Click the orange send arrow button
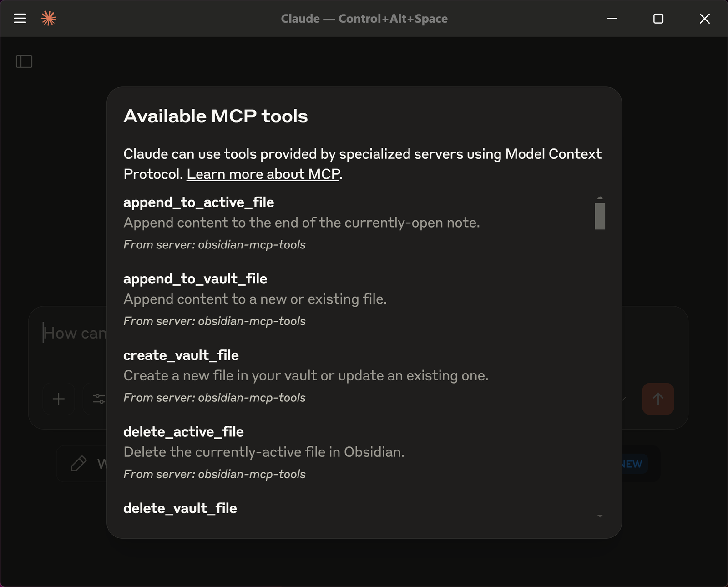Viewport: 728px width, 587px height. [658, 399]
